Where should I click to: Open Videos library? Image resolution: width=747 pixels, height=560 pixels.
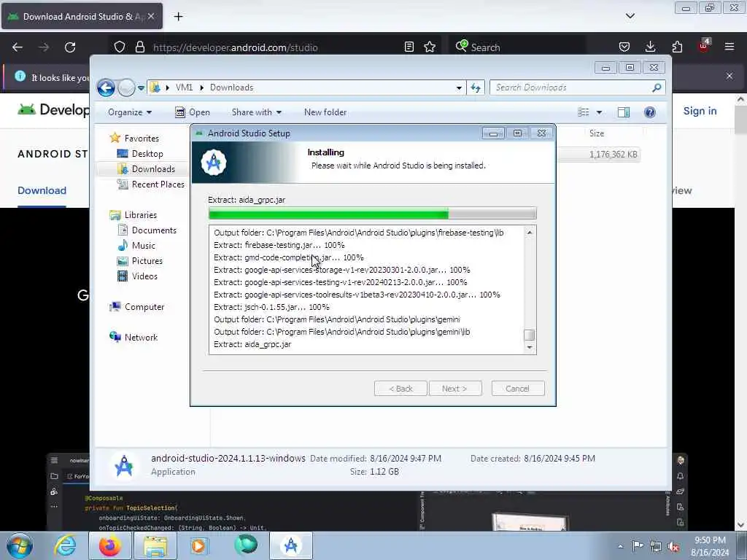click(x=144, y=276)
